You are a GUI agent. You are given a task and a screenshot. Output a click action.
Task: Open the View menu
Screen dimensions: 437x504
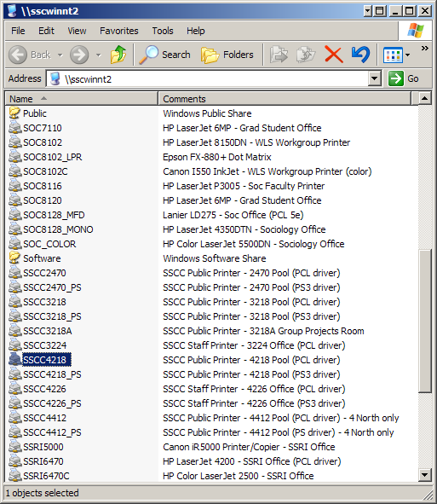point(77,31)
